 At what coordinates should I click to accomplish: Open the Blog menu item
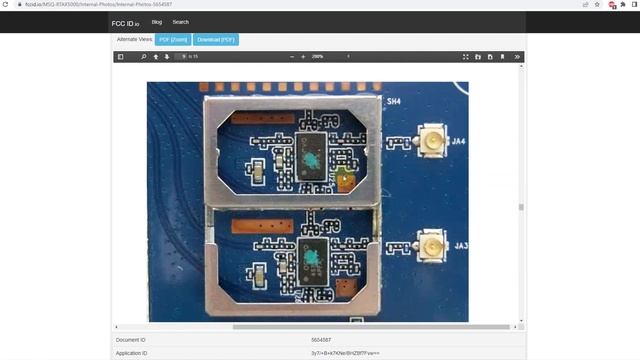(x=157, y=22)
